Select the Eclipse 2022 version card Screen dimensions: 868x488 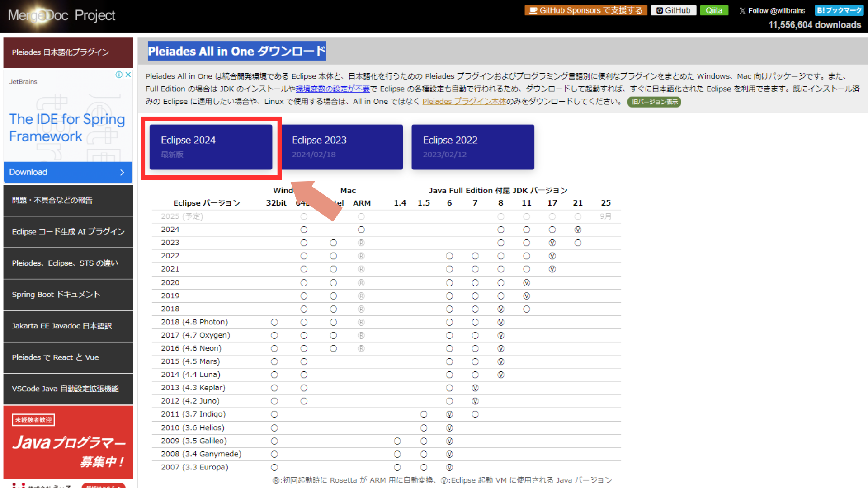coord(472,147)
